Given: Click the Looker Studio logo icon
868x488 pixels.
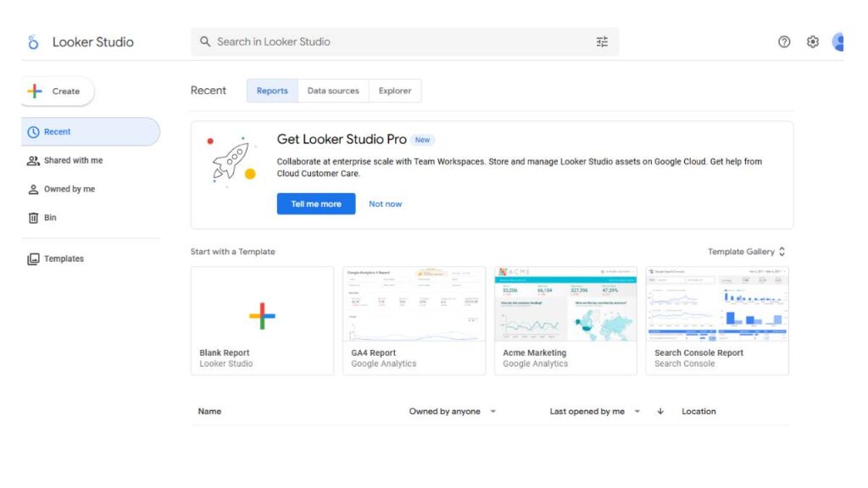Looking at the screenshot, I should tap(33, 42).
